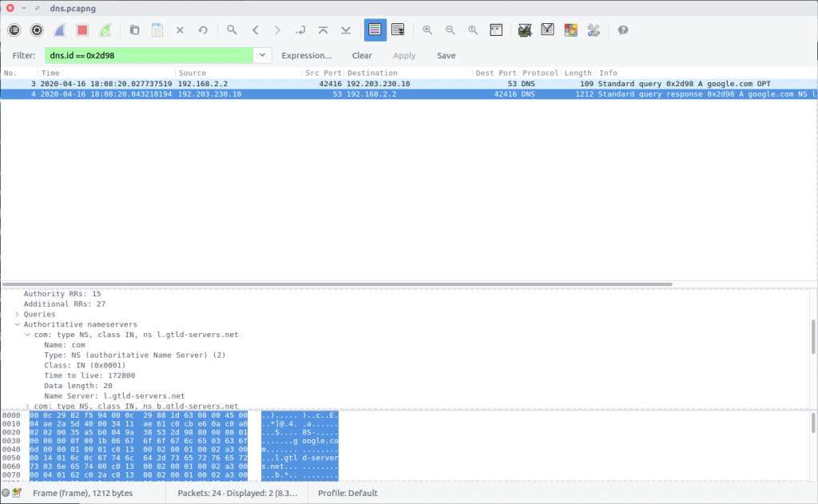Close the capture file via X icon

[180, 30]
